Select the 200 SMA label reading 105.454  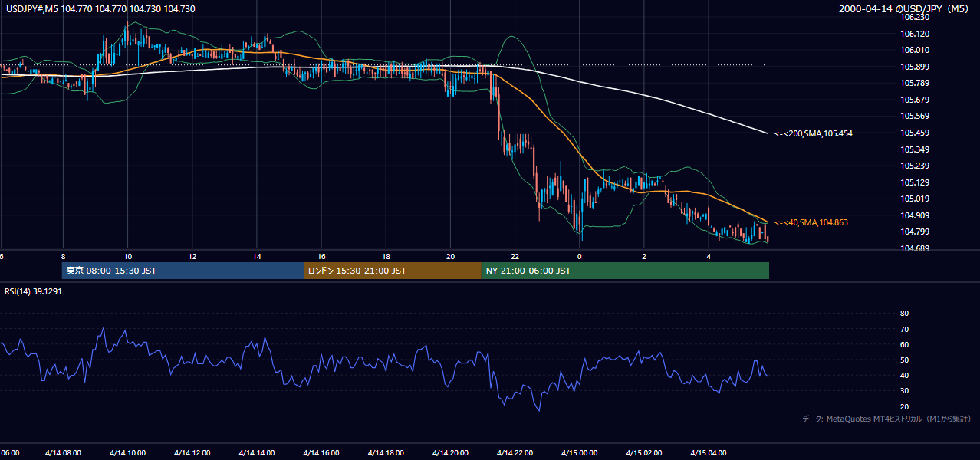[814, 133]
